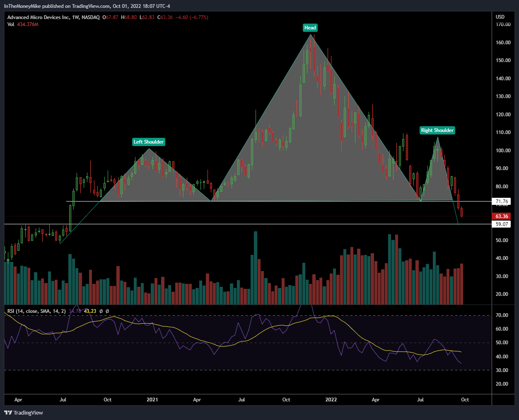519x420 pixels.
Task: Click the 100.00 price axis label
Action: [x=503, y=151]
